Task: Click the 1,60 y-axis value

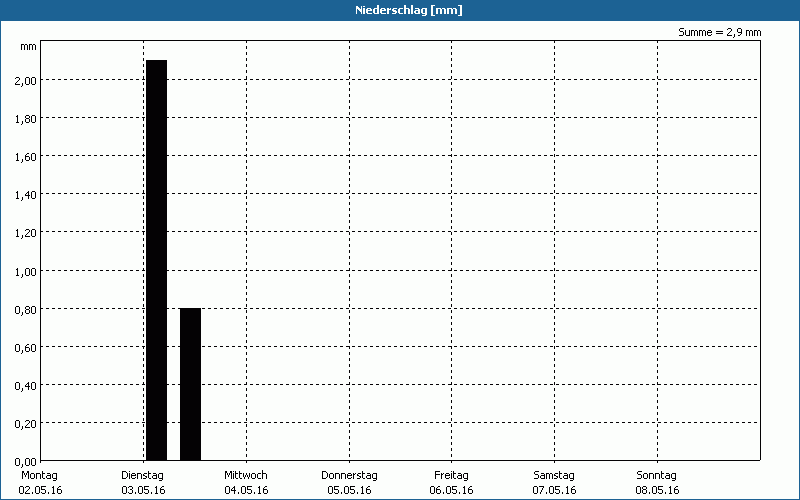Action: [x=26, y=157]
